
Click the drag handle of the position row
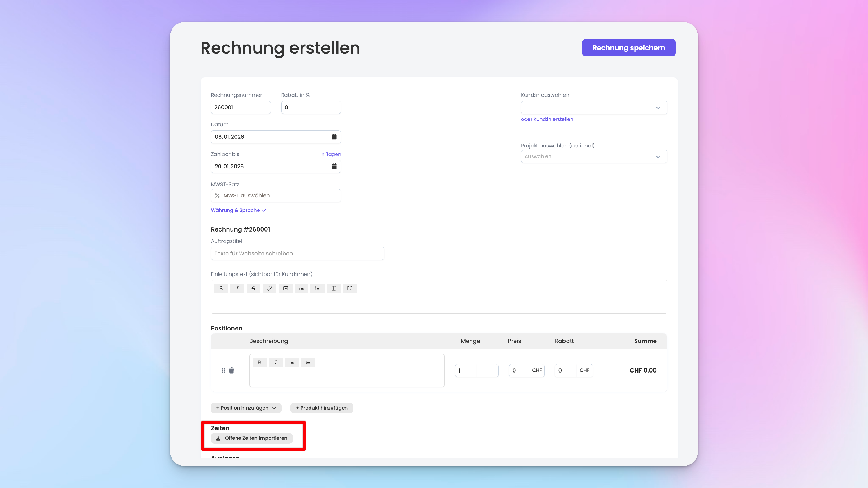tap(223, 370)
